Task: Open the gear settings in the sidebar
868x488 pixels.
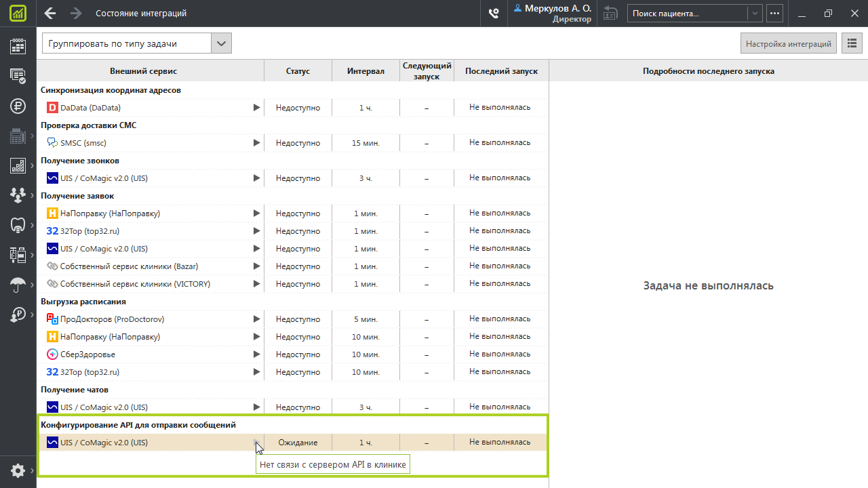Action: 18,470
